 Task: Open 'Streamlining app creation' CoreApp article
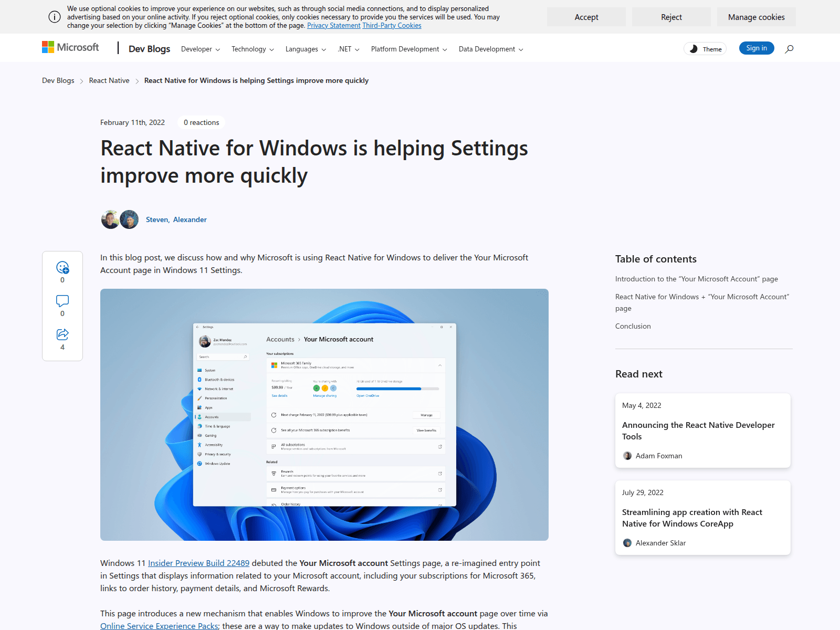[692, 518]
